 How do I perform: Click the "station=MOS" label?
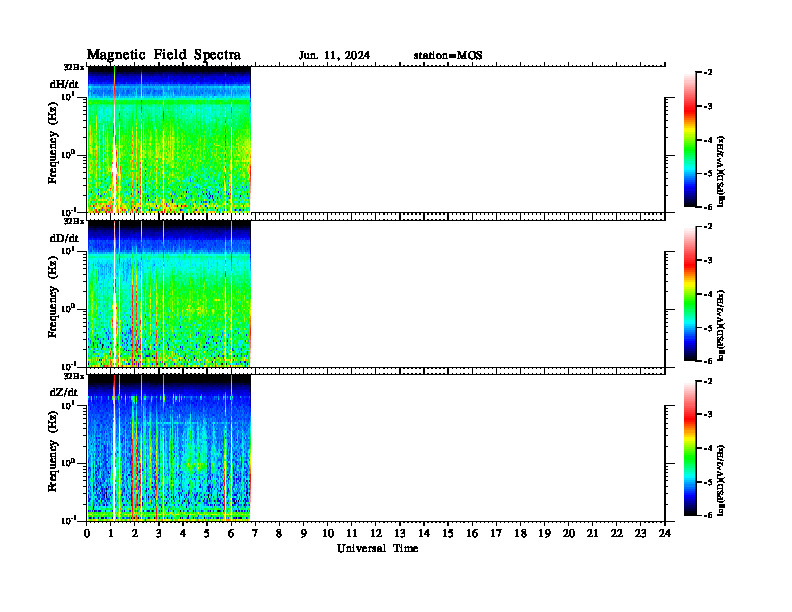448,56
